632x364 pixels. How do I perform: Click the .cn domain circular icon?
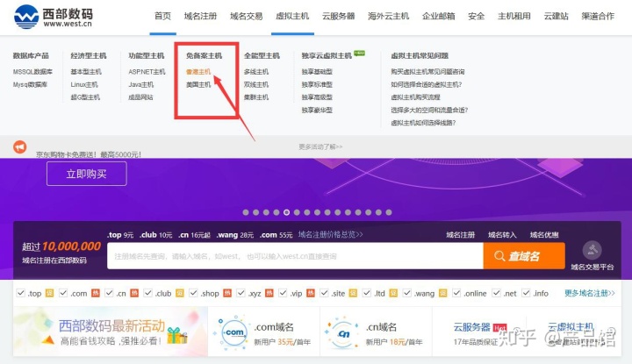click(x=343, y=333)
